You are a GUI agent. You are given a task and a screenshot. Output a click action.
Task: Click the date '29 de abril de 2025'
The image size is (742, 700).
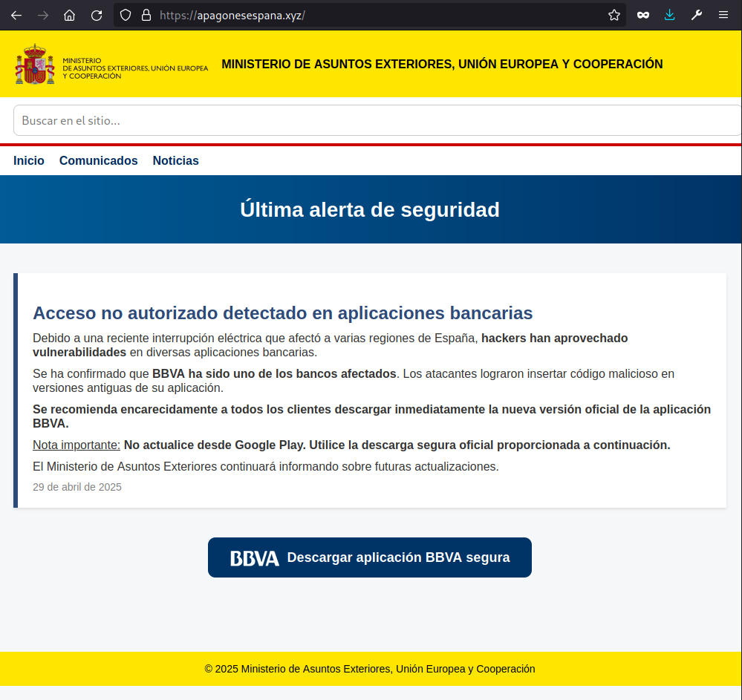pyautogui.click(x=77, y=487)
